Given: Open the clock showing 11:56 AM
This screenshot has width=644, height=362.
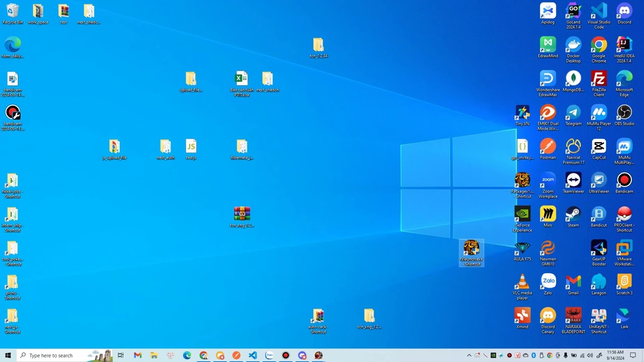Looking at the screenshot, I should [615, 355].
